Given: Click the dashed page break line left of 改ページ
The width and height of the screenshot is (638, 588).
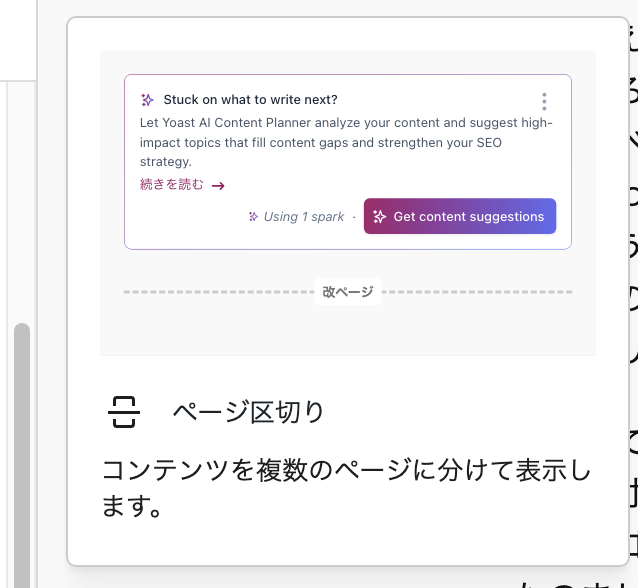Looking at the screenshot, I should pyautogui.click(x=219, y=292).
